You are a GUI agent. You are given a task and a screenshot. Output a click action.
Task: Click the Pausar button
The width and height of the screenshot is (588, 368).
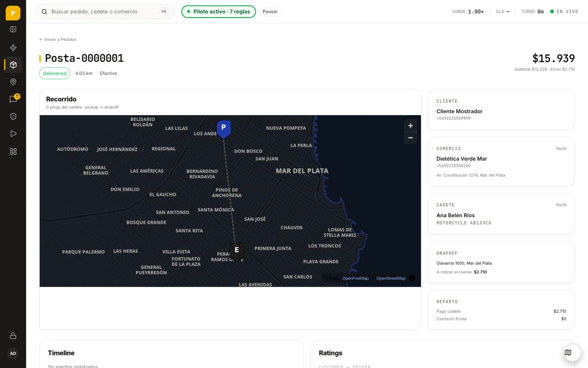coord(270,12)
